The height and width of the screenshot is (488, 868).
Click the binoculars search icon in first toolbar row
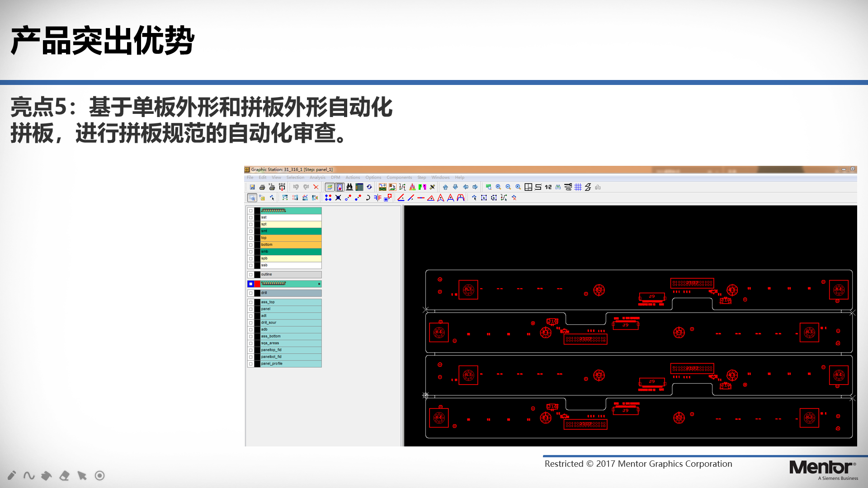point(349,187)
